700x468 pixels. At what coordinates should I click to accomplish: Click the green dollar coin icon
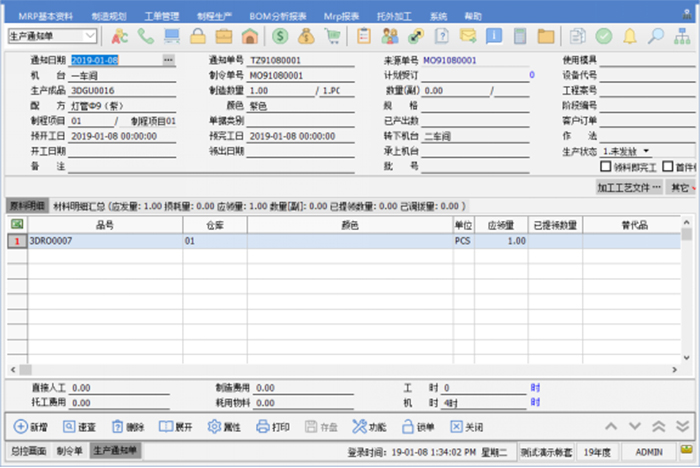tap(279, 36)
